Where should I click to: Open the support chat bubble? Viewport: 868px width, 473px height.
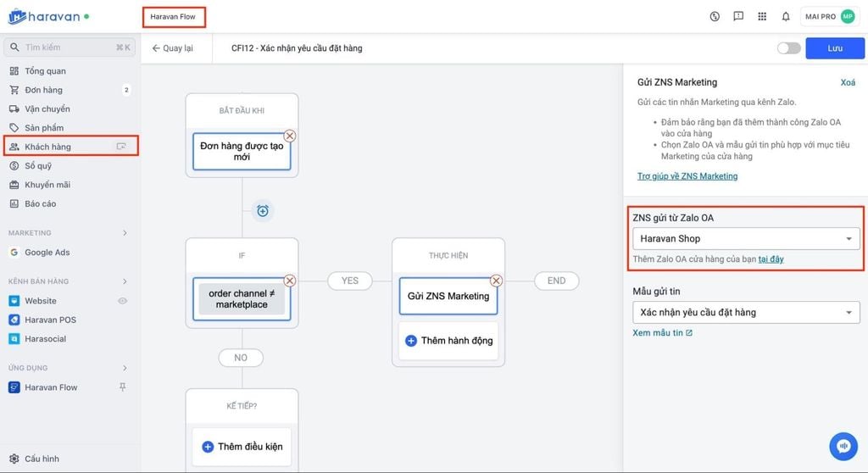pos(843,446)
